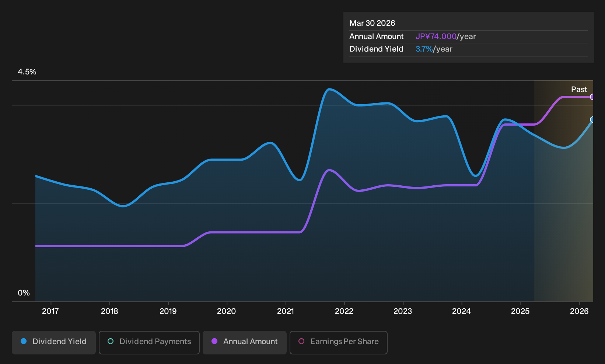Image resolution: width=605 pixels, height=364 pixels.
Task: Toggle the Annual Amount legend button
Action: 245,342
